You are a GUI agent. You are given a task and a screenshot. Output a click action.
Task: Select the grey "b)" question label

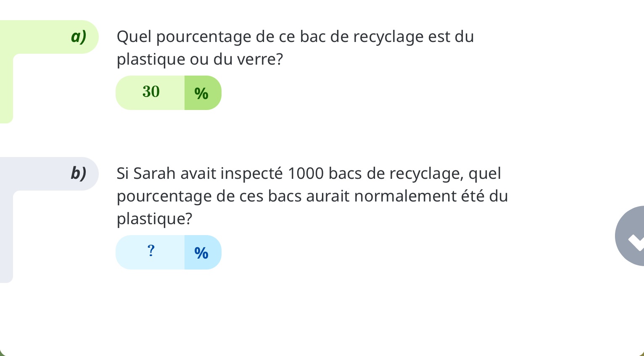coord(79,173)
